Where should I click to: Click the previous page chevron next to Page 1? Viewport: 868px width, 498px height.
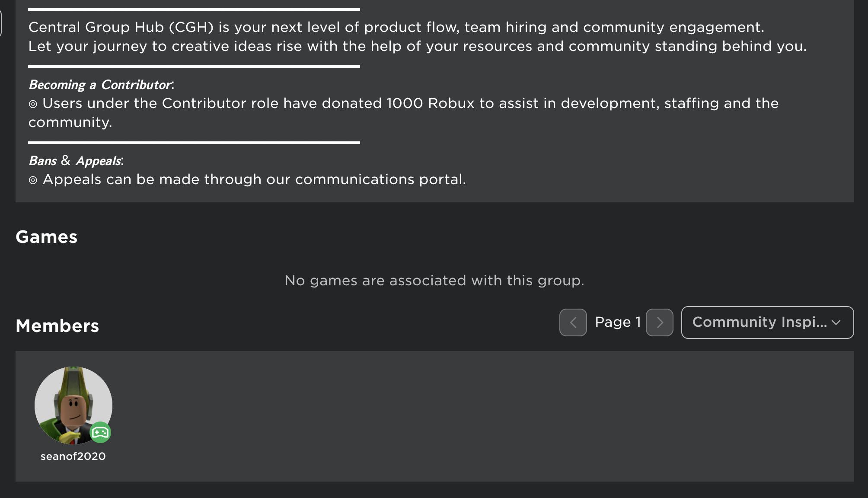(x=573, y=322)
